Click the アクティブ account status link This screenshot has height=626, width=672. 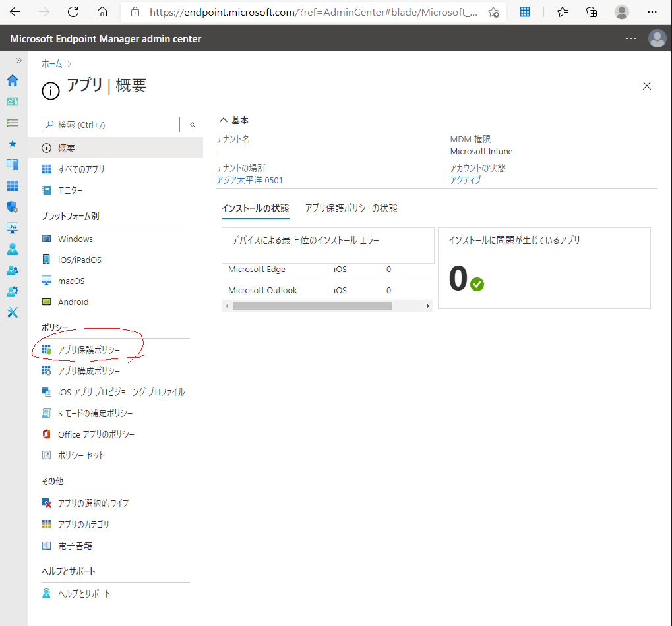coord(466,181)
